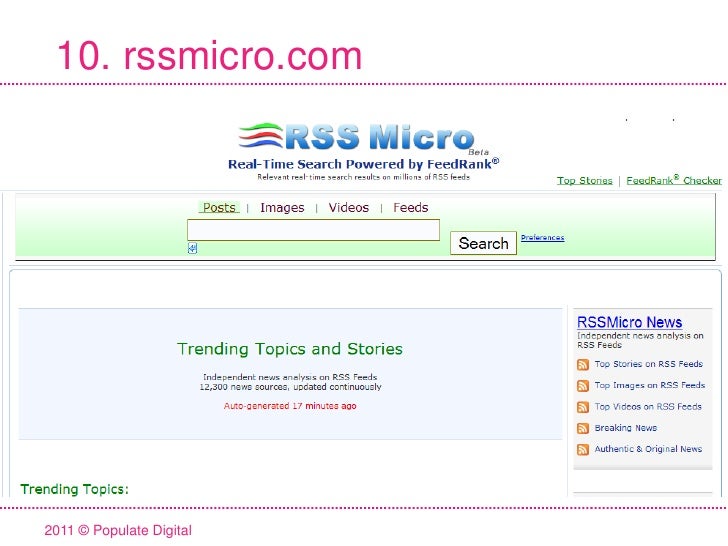
Task: Open the FeedRank Checker link
Action: [x=674, y=180]
